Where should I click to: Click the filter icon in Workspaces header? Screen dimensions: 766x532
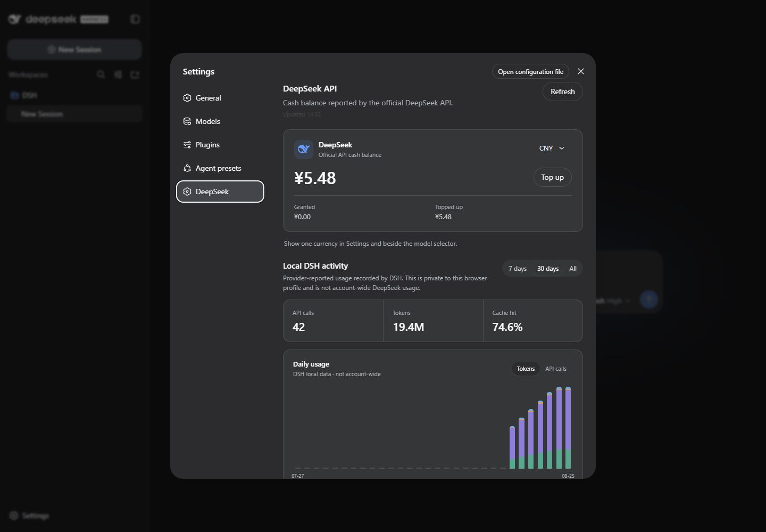point(118,74)
